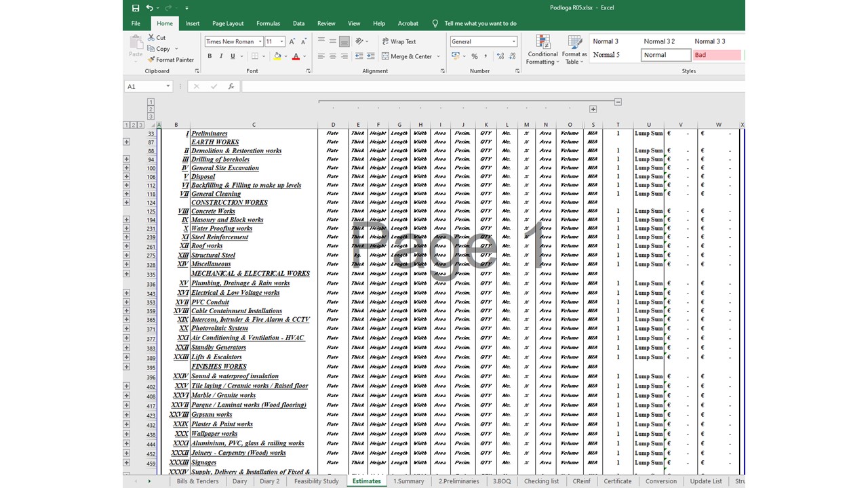Image resolution: width=868 pixels, height=488 pixels.
Task: Click the Concrete Works cell link
Action: click(x=213, y=211)
